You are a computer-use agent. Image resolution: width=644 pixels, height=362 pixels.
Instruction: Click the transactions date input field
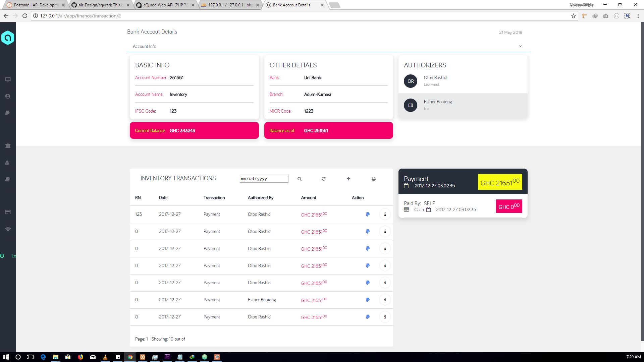point(264,179)
